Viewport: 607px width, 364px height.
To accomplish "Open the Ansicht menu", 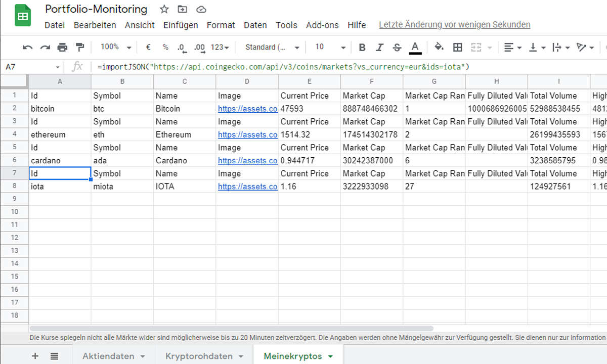I will tap(140, 25).
